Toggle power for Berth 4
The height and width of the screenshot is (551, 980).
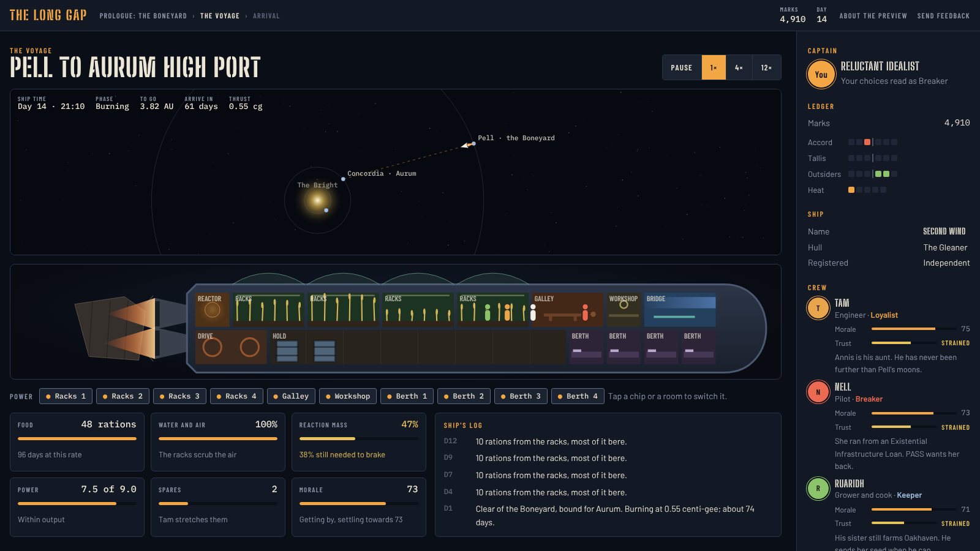click(x=578, y=396)
